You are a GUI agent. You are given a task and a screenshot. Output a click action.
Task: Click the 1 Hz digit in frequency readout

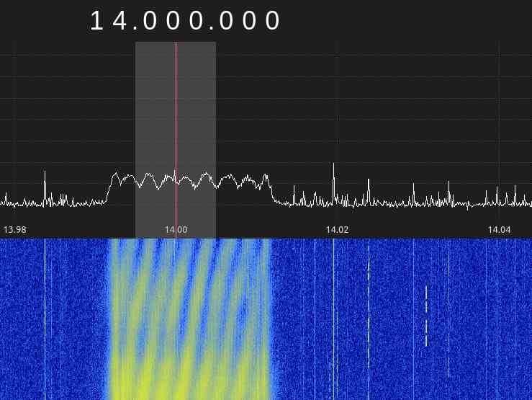pyautogui.click(x=271, y=22)
